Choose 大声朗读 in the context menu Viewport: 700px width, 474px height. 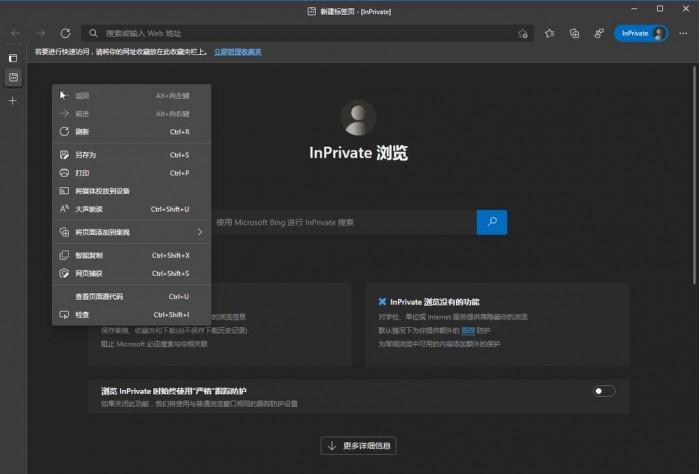(x=132, y=209)
